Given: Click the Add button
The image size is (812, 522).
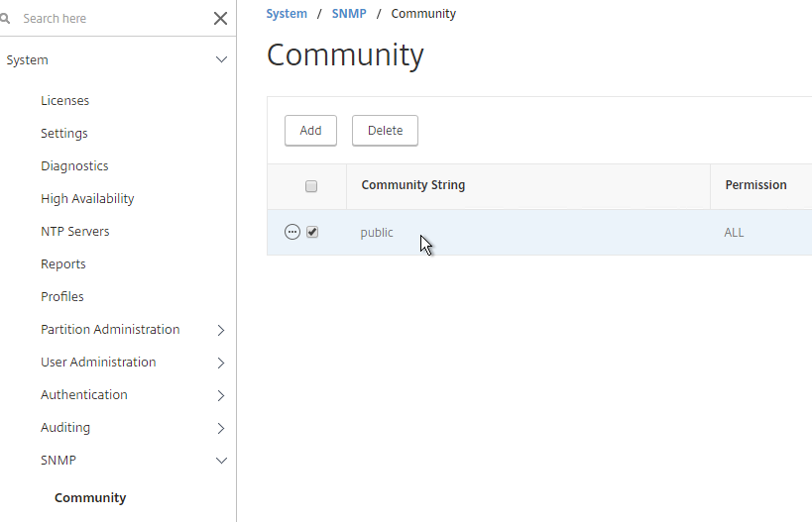Looking at the screenshot, I should click(310, 131).
